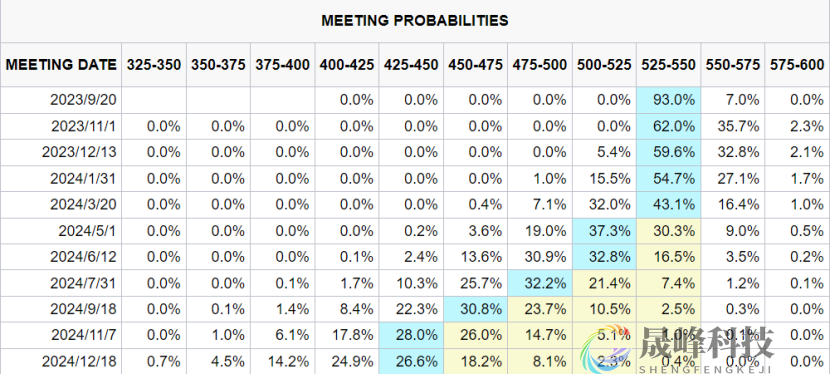Viewport: 830px width, 374px height.
Task: Select the 28.0% cell for 2024/11/7
Action: click(x=411, y=335)
